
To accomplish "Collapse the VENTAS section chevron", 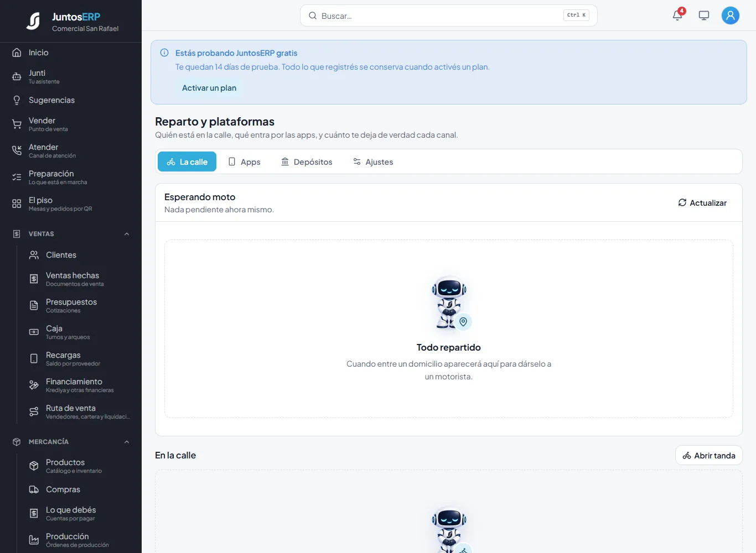I will click(x=127, y=234).
